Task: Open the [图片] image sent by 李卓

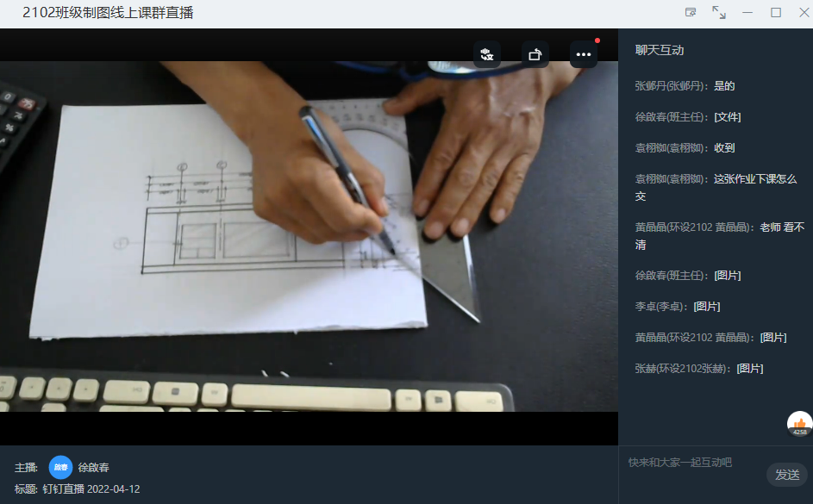Action: [x=707, y=307]
